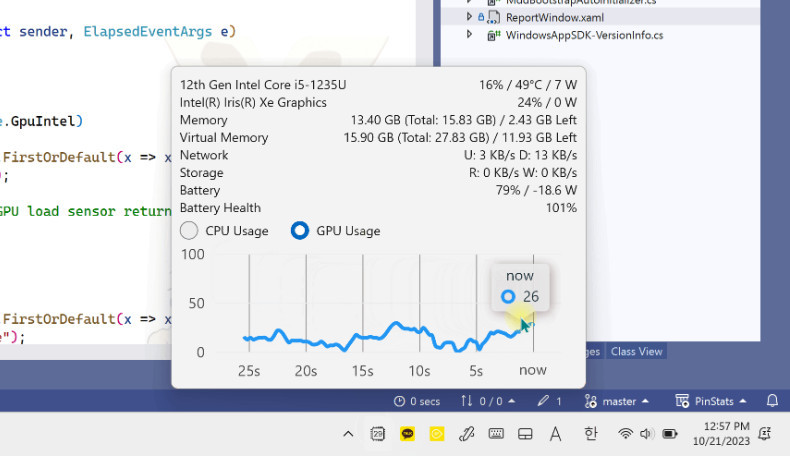
Task: Open the touch keyboard tray icon
Action: pyautogui.click(x=496, y=433)
